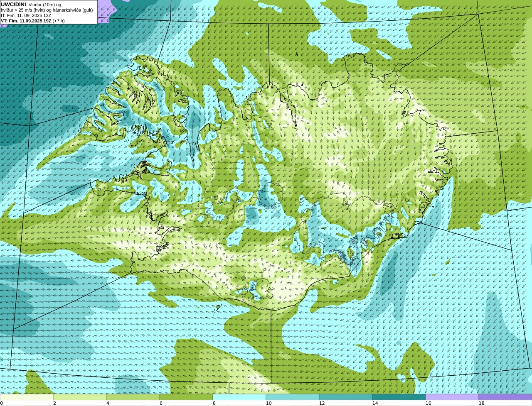Click the 0–2 m/s pale yellow legend swatch

click(x=27, y=397)
